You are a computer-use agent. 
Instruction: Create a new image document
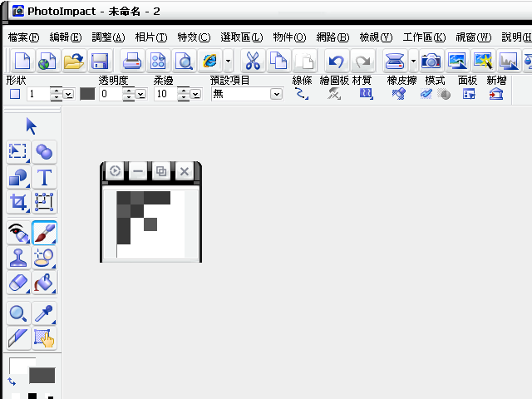tap(22, 61)
